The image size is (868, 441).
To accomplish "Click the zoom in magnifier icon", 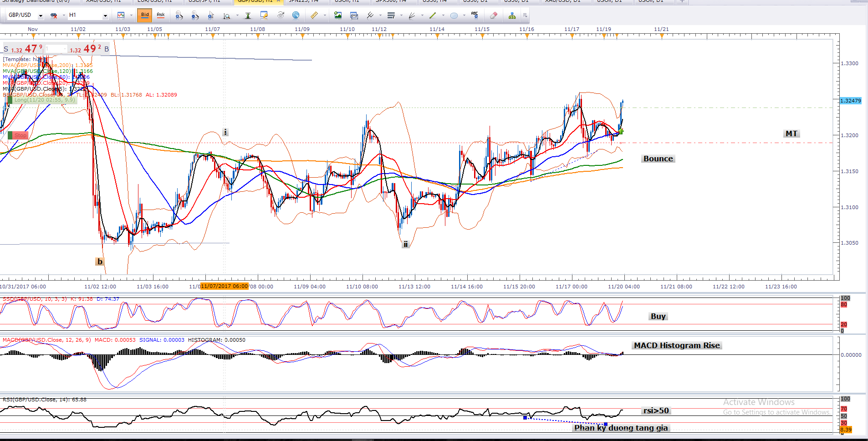I will pyautogui.click(x=179, y=15).
